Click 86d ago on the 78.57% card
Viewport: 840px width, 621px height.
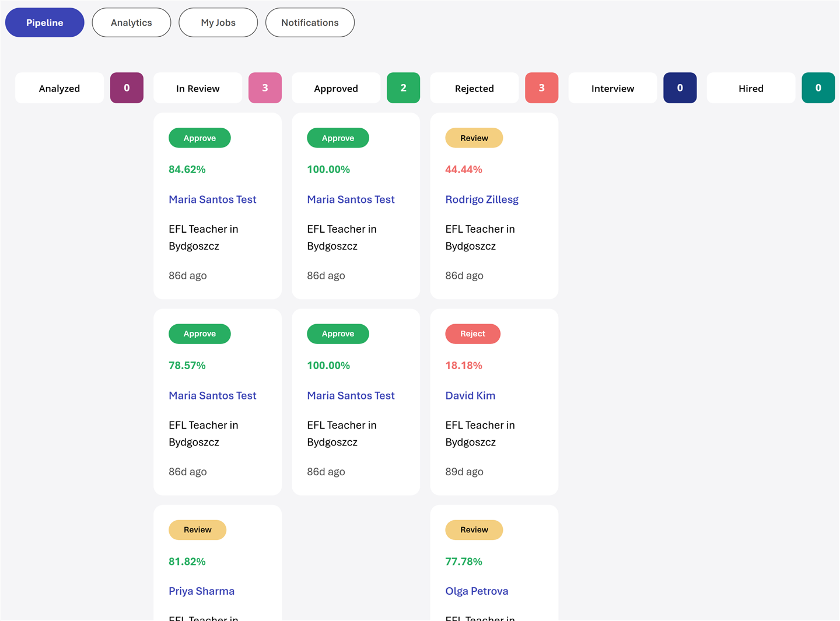[188, 472]
